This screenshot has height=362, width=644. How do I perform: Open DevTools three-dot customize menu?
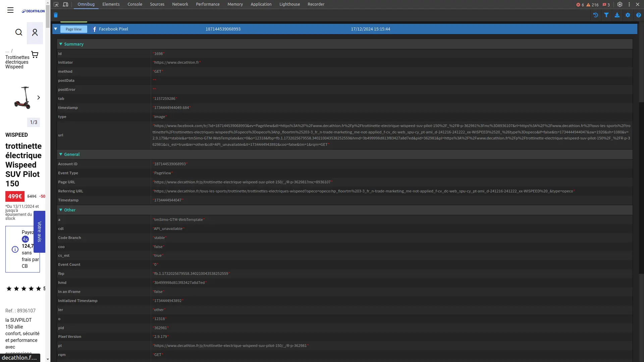pos(629,4)
